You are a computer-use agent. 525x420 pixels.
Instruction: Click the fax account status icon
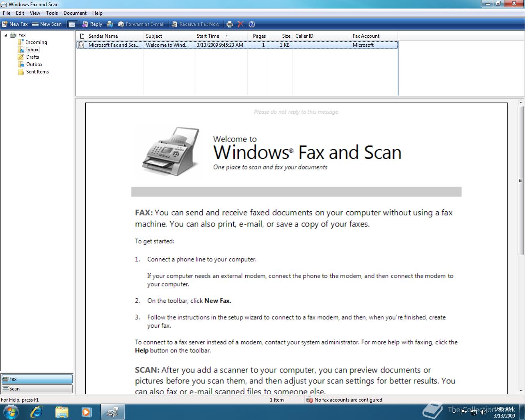310,400
